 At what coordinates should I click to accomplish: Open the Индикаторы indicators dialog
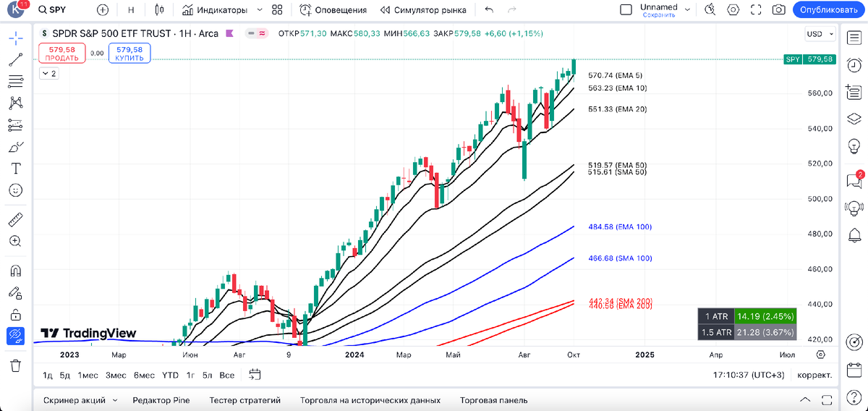click(x=215, y=10)
